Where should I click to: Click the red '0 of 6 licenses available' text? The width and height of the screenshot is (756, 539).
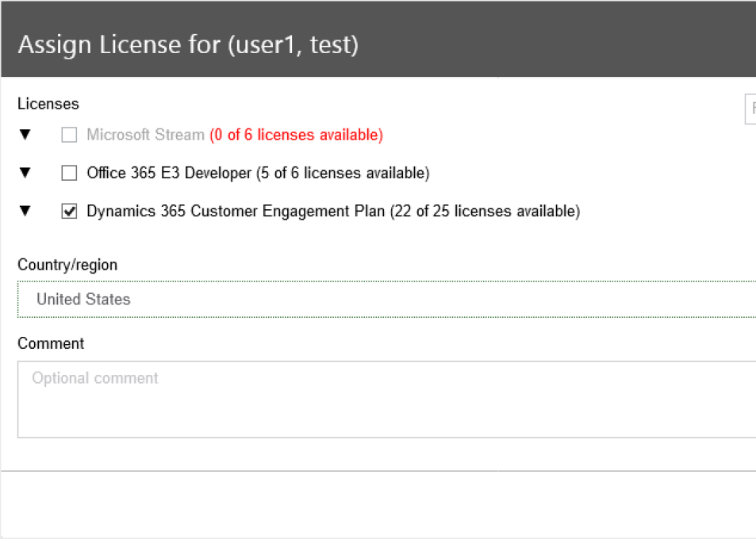(297, 135)
